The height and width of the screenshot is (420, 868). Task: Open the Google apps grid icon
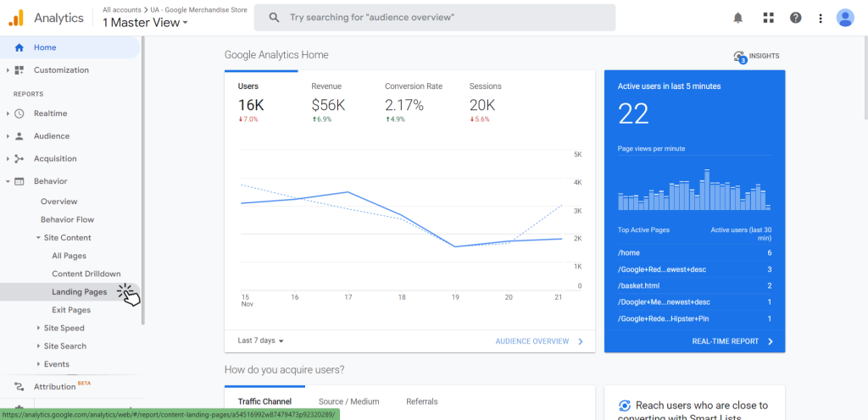[768, 18]
